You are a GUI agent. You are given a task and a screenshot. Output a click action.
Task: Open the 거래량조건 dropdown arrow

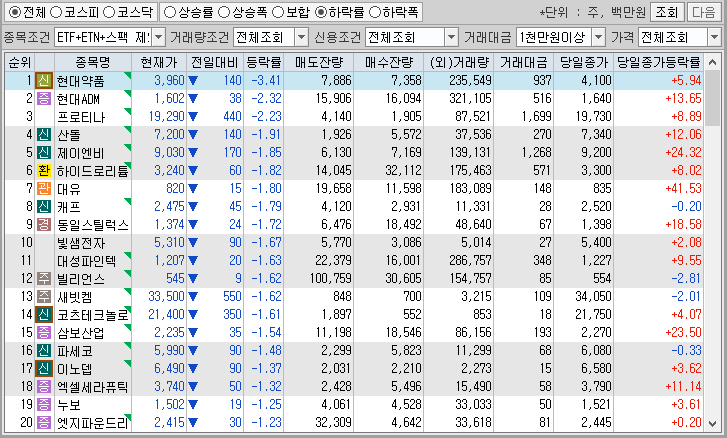pyautogui.click(x=301, y=37)
